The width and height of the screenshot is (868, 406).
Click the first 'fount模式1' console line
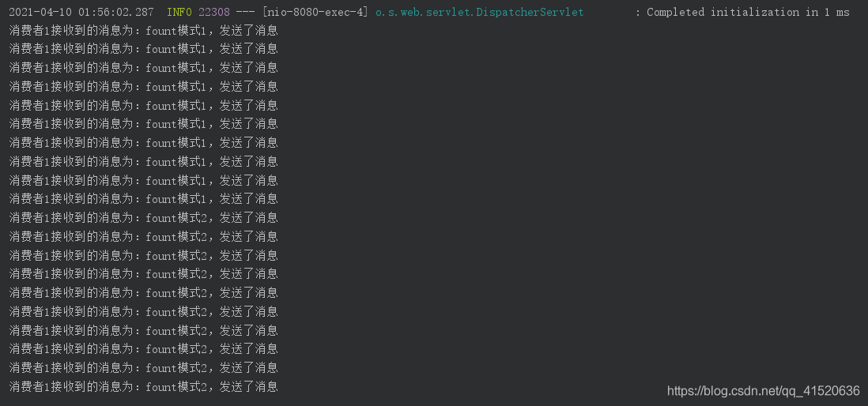click(x=143, y=31)
